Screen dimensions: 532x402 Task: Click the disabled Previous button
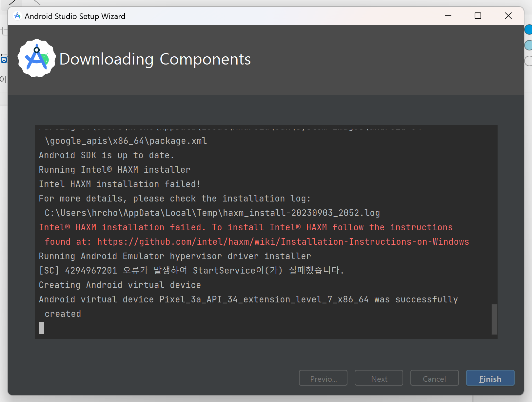click(x=323, y=378)
